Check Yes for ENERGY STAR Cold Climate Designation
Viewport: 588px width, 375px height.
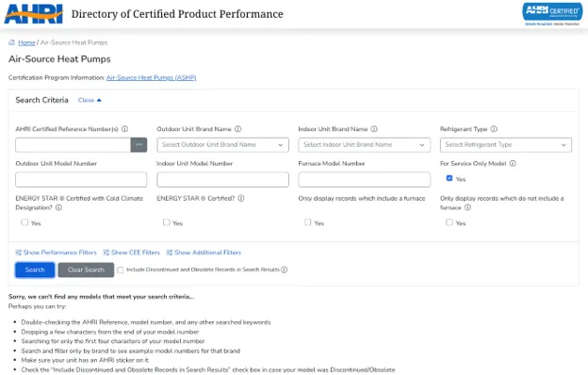tap(24, 222)
